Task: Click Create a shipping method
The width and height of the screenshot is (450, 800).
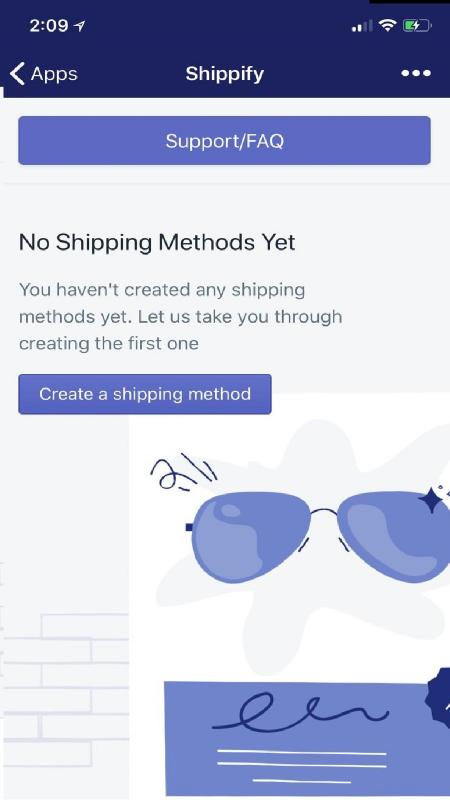Action: pyautogui.click(x=145, y=394)
